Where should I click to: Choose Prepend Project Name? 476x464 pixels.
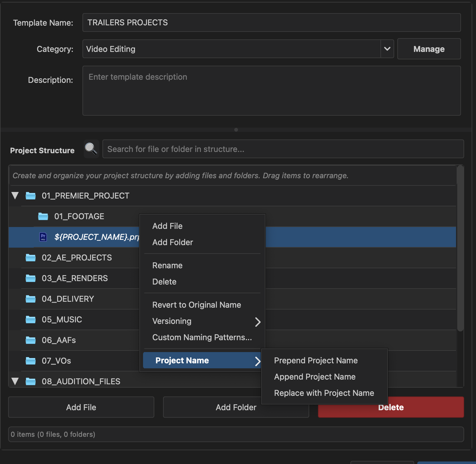point(316,361)
